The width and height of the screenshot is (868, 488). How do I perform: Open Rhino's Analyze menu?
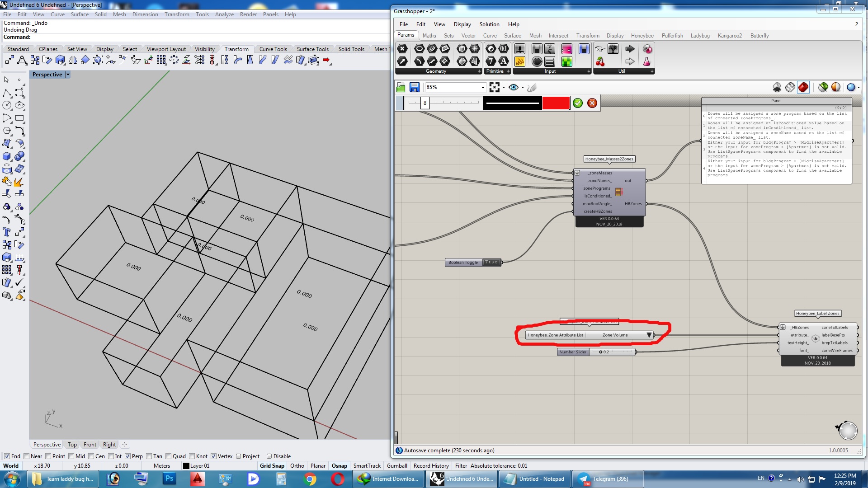224,14
